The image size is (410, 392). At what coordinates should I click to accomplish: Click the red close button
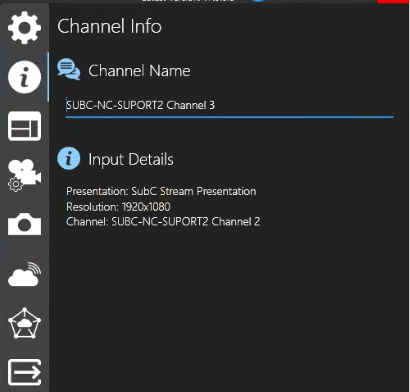tap(393, 2)
